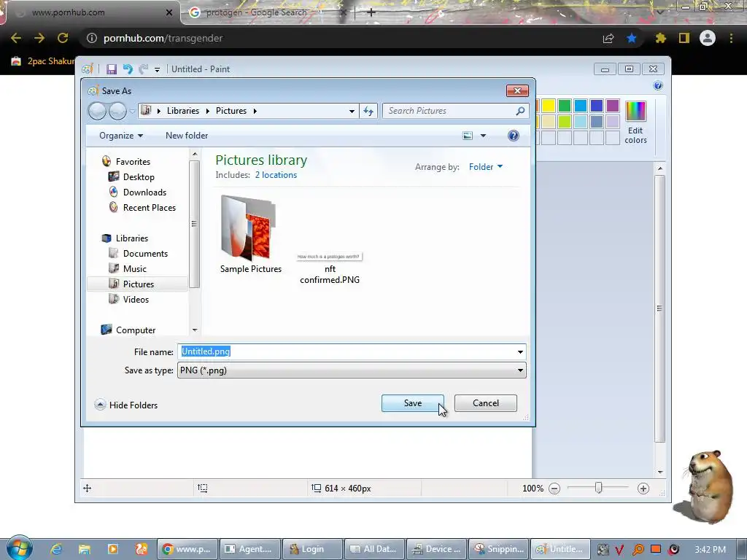Screen dimensions: 747x560
Task: Click Hide Folders button
Action: pos(126,405)
